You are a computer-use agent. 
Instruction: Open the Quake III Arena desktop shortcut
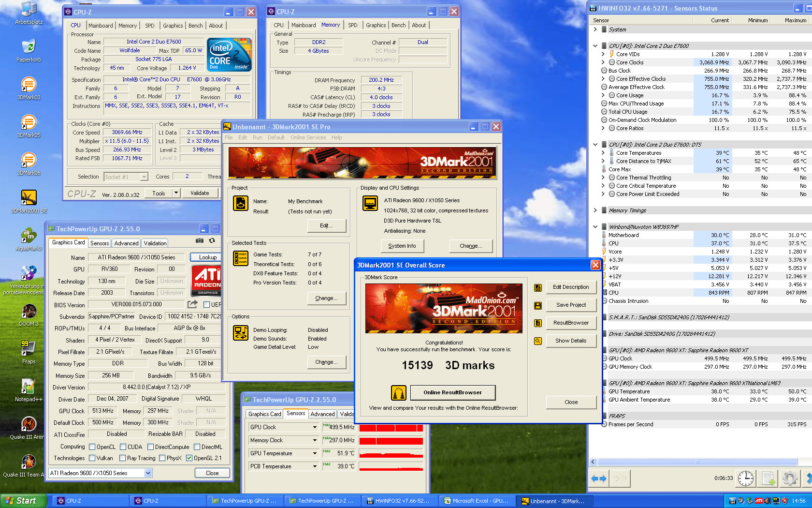tap(29, 424)
